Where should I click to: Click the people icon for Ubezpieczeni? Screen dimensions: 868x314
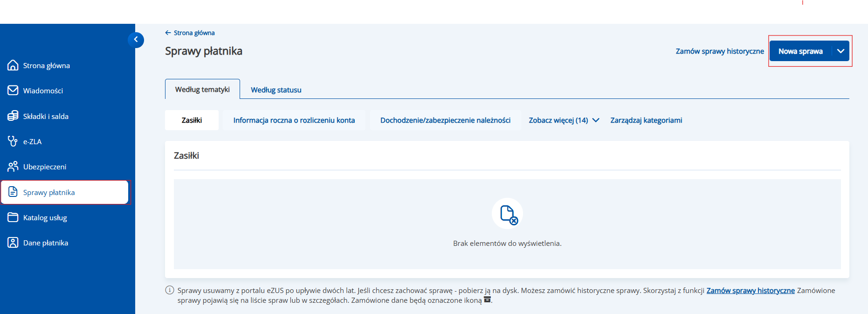13,167
